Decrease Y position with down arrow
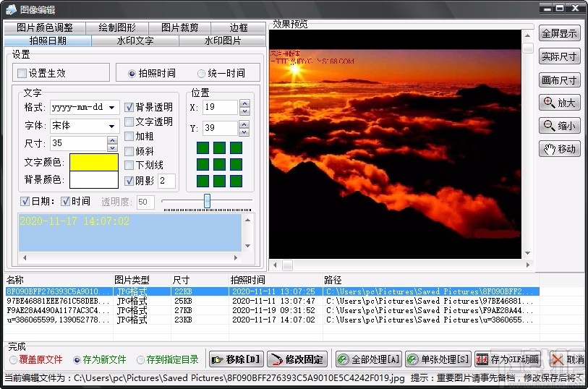The height and width of the screenshot is (389, 588). tap(244, 132)
